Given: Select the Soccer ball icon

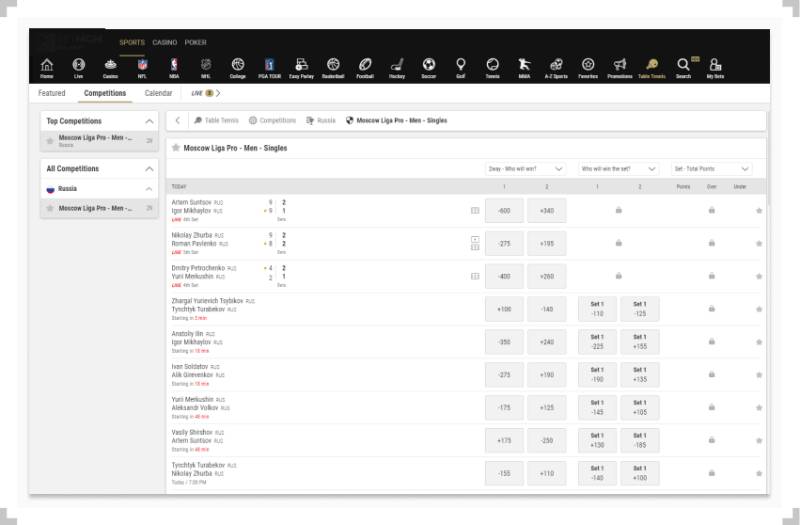Looking at the screenshot, I should pyautogui.click(x=429, y=68).
